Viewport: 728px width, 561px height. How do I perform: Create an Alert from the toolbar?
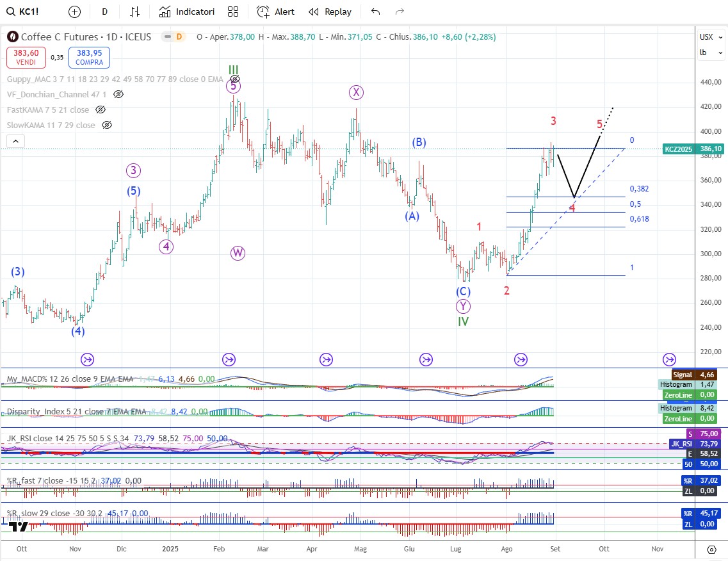pyautogui.click(x=276, y=12)
